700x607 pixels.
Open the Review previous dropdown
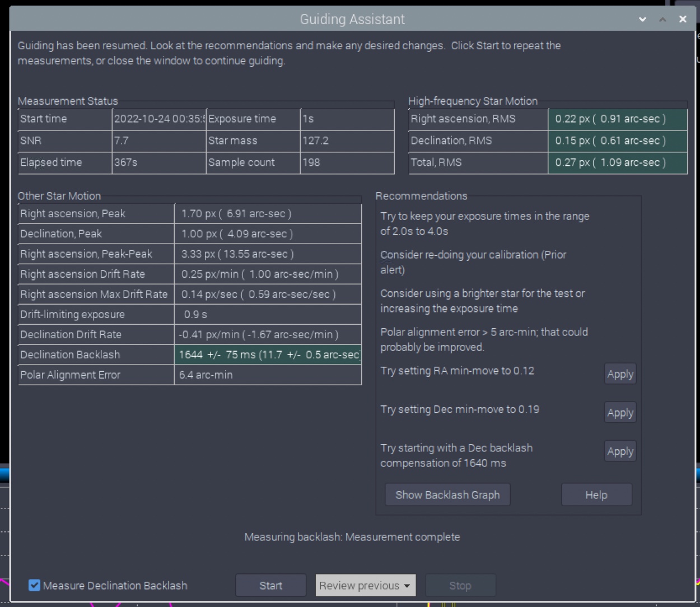click(x=365, y=586)
